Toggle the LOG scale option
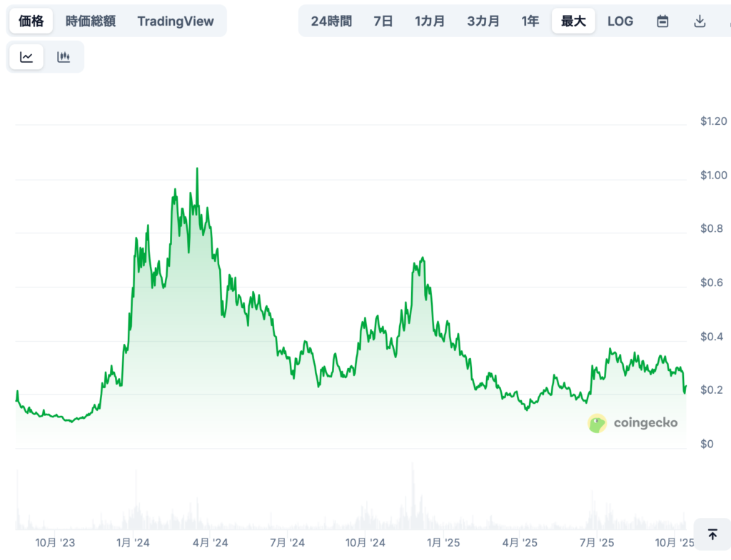Image resolution: width=731 pixels, height=560 pixels. pos(620,21)
